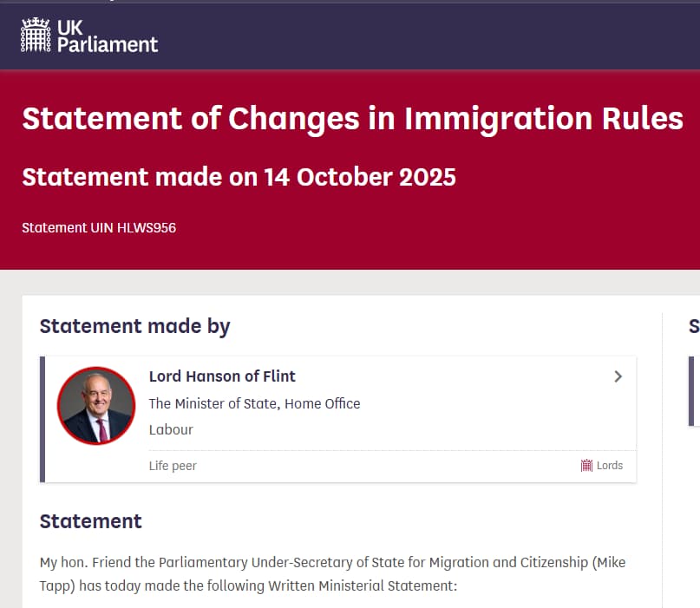
Task: Click the purple left border of the member card
Action: click(x=43, y=419)
